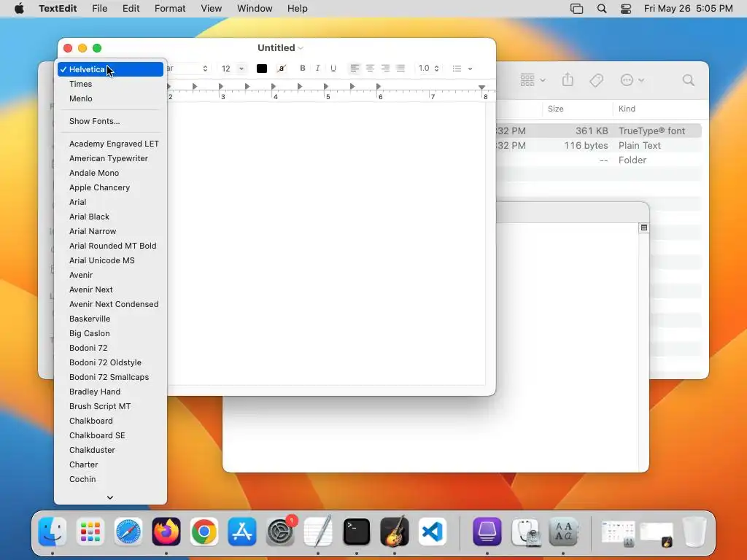Click the small square icon in rear window

(x=643, y=227)
